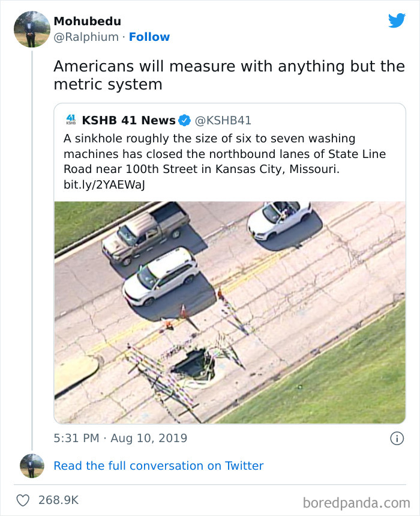
Task: Click the Twitter bird logo
Action: click(x=397, y=20)
